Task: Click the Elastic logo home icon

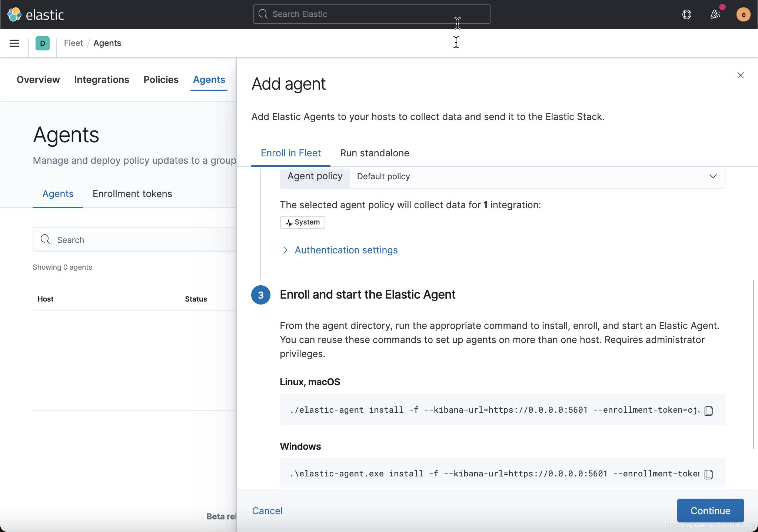Action: 15,14
